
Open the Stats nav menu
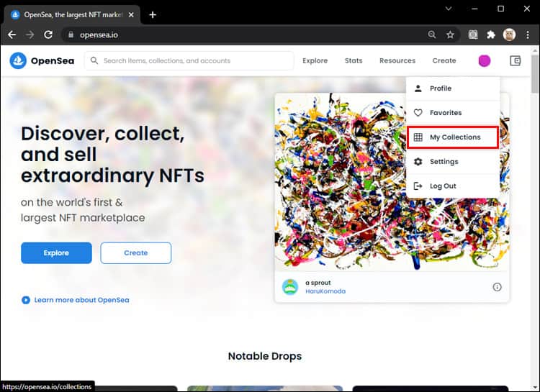point(354,60)
